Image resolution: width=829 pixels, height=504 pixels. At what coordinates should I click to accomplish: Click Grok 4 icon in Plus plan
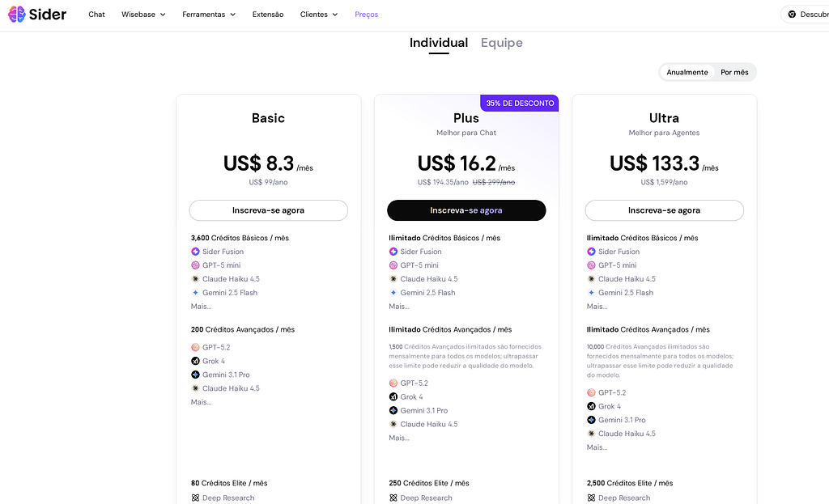393,397
